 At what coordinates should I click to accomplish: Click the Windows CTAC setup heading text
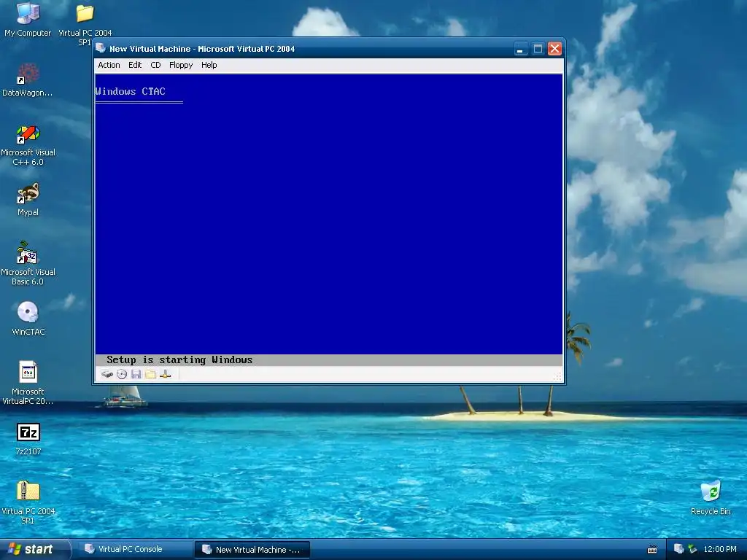[x=130, y=91]
